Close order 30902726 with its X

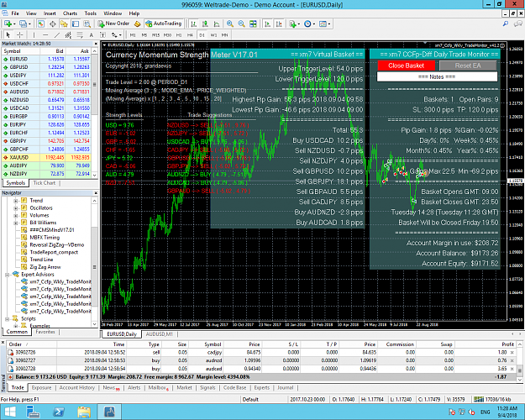512,352
